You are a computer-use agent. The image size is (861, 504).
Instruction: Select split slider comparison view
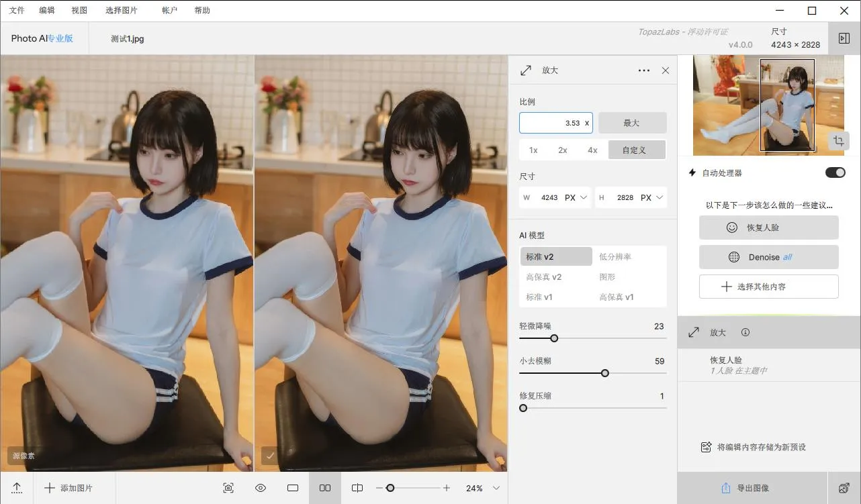coord(357,488)
